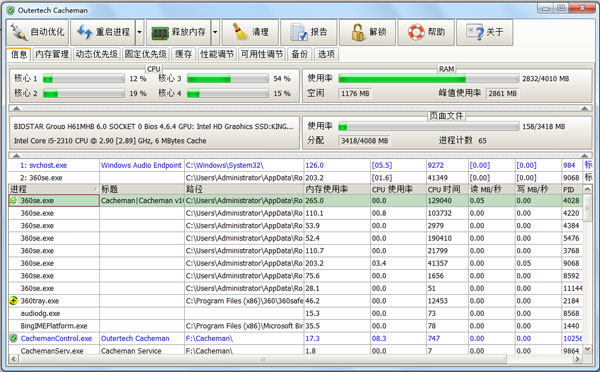Click scroll-up arrow of the process list

click(587, 189)
